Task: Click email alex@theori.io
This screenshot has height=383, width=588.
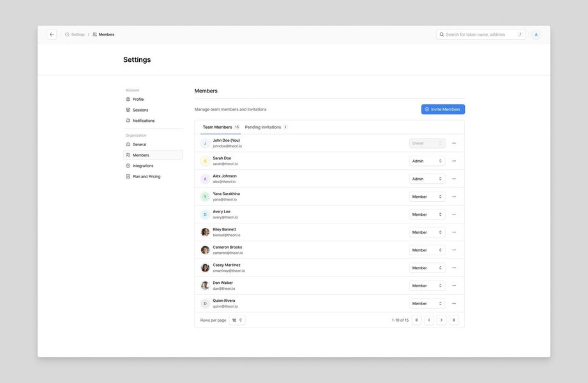Action: click(224, 182)
